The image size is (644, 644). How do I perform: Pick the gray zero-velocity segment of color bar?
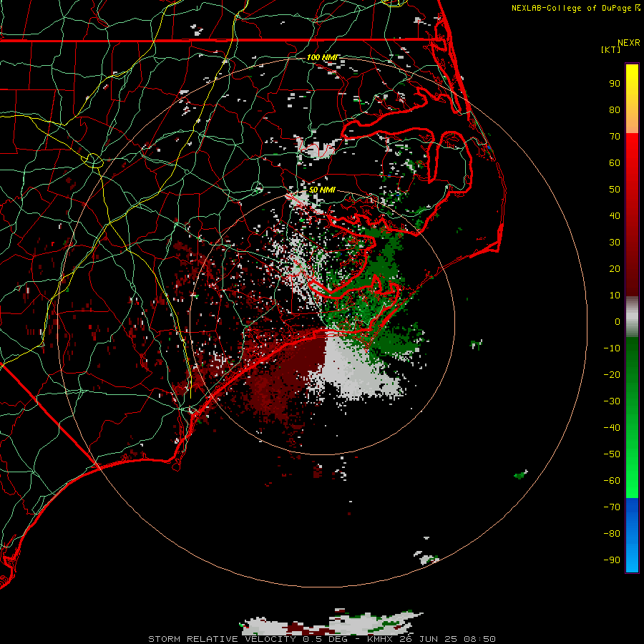click(632, 317)
